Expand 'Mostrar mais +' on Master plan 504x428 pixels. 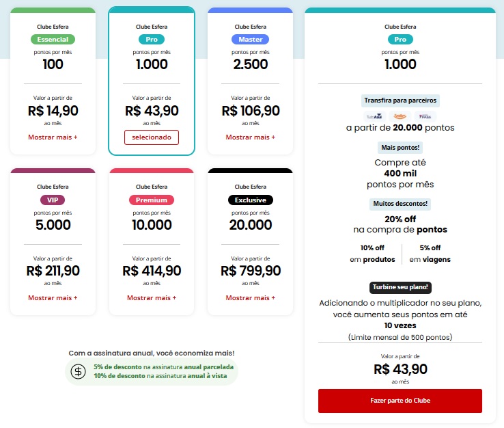[x=250, y=137]
